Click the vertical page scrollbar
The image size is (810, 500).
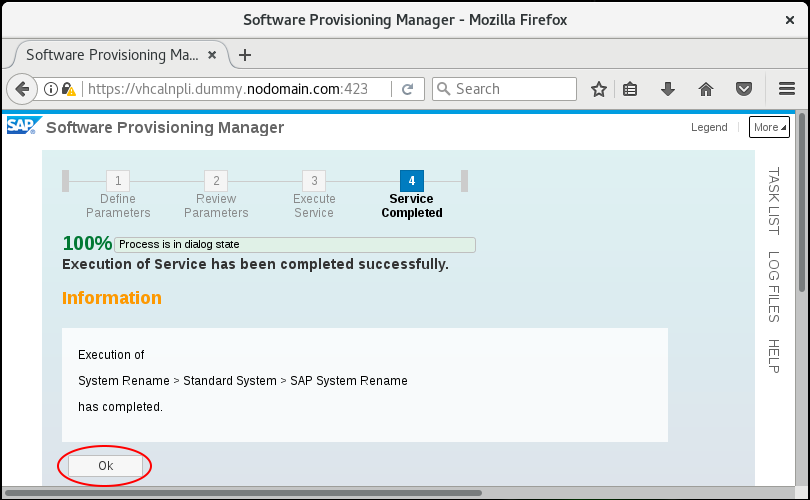pos(802,201)
